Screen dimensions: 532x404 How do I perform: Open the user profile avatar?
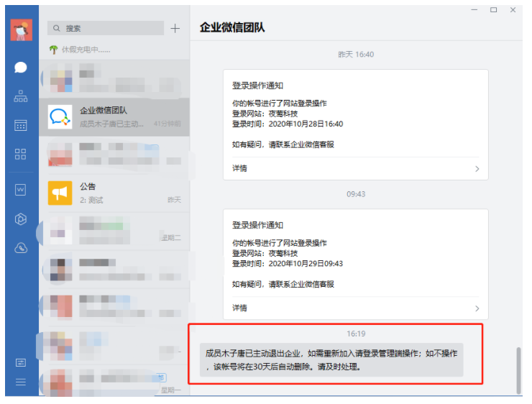click(x=21, y=30)
